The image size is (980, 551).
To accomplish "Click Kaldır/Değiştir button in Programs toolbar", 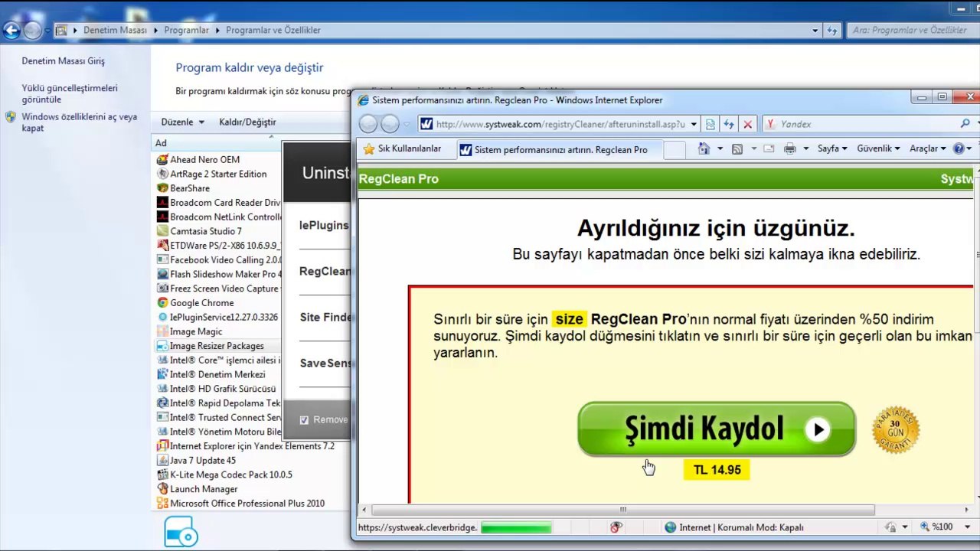I will point(247,122).
